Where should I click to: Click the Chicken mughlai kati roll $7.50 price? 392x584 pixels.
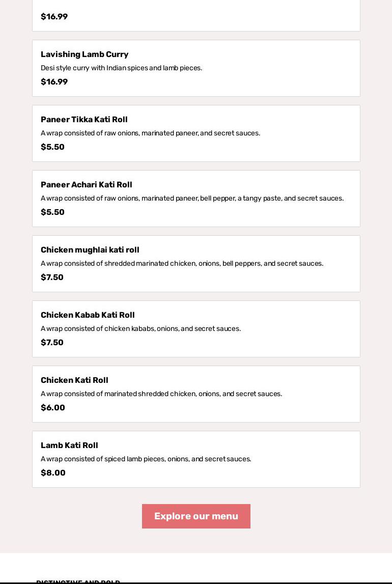pyautogui.click(x=52, y=277)
